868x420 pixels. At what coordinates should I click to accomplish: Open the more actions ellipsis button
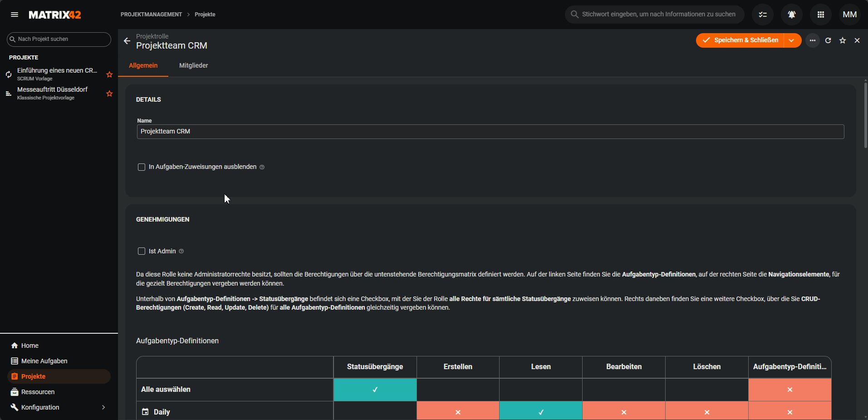813,40
